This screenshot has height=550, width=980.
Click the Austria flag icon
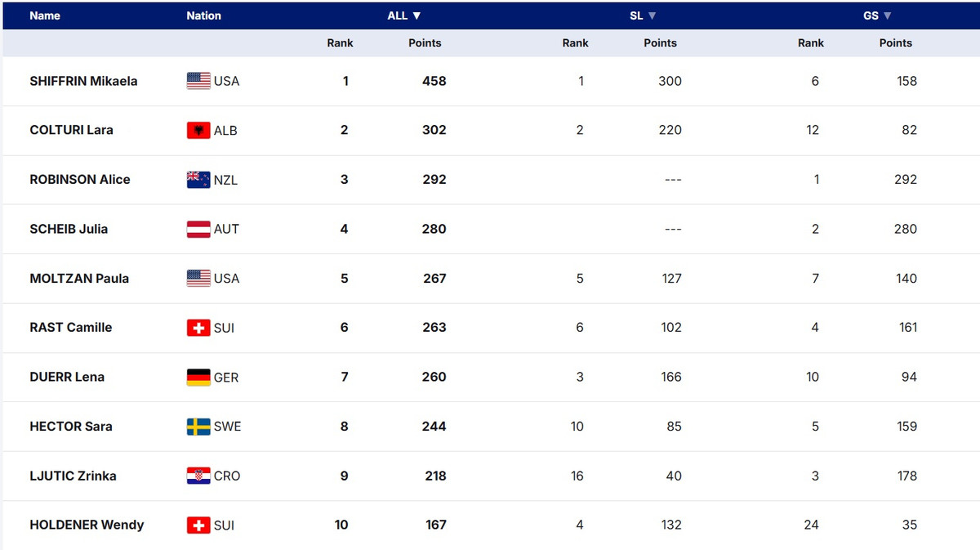(198, 230)
